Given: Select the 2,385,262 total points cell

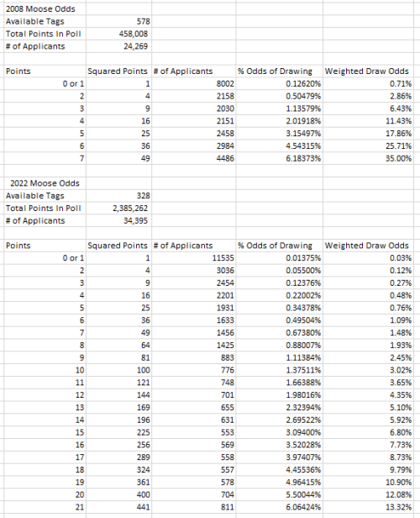Looking at the screenshot, I should click(118, 209).
